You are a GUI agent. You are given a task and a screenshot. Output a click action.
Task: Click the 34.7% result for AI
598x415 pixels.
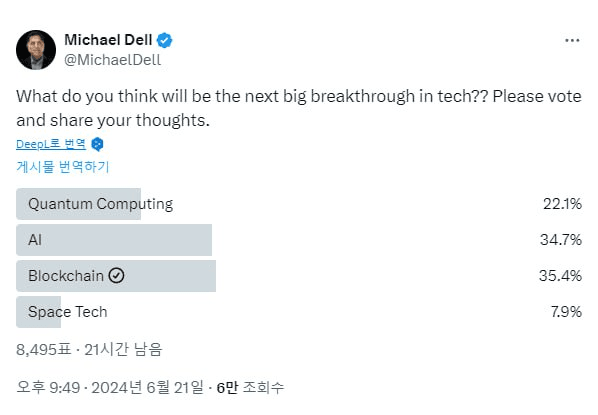561,240
